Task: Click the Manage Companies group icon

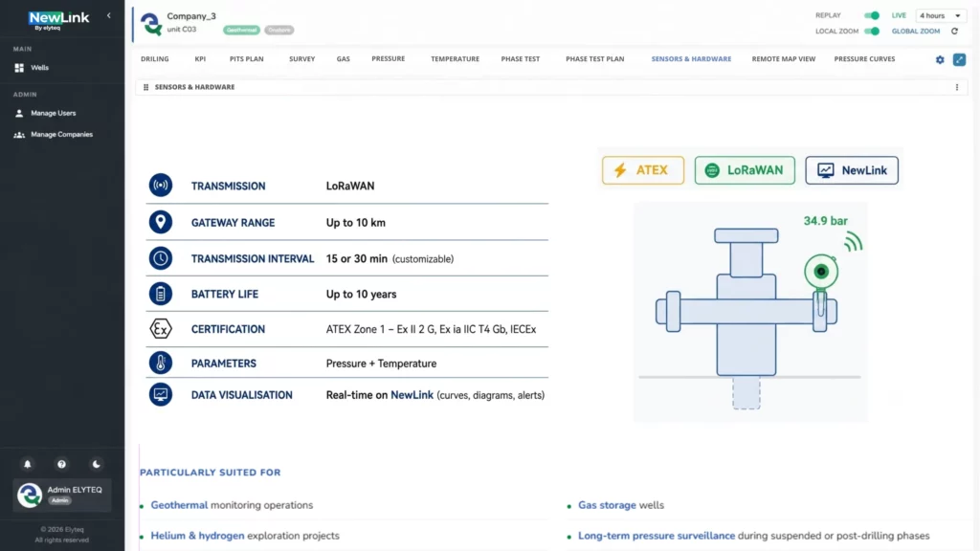Action: pyautogui.click(x=19, y=134)
